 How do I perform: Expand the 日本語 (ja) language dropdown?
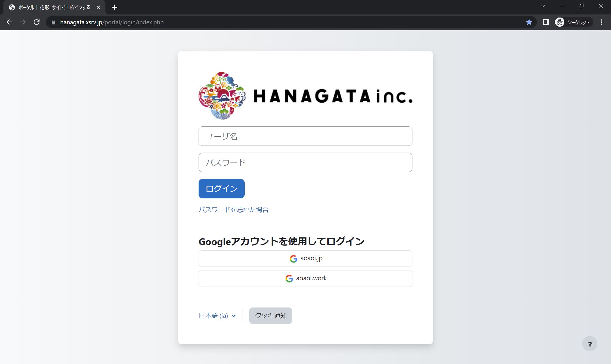(217, 316)
